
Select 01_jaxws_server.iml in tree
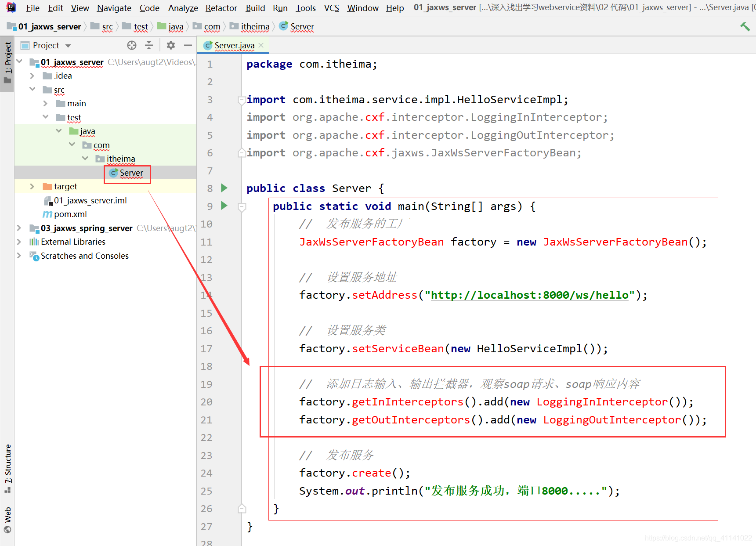coord(90,201)
